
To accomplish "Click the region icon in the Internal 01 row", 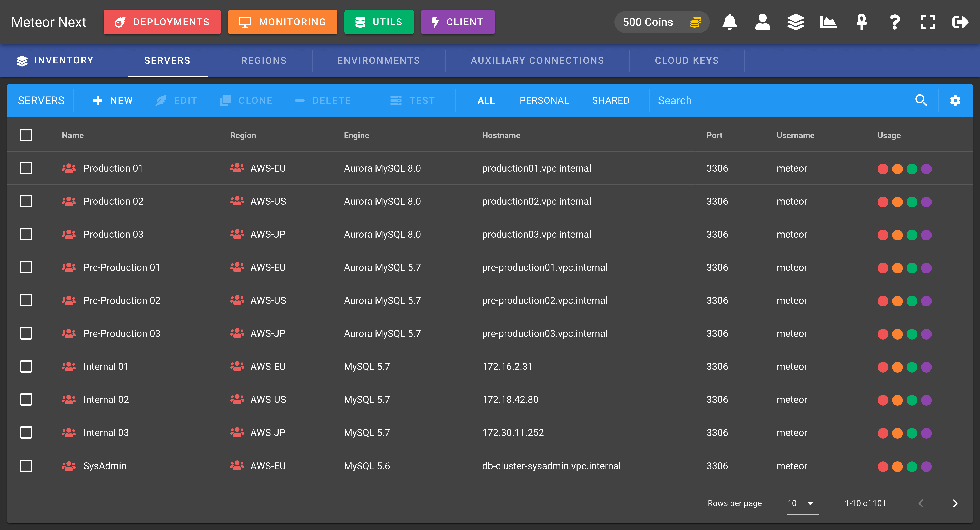I will click(237, 366).
